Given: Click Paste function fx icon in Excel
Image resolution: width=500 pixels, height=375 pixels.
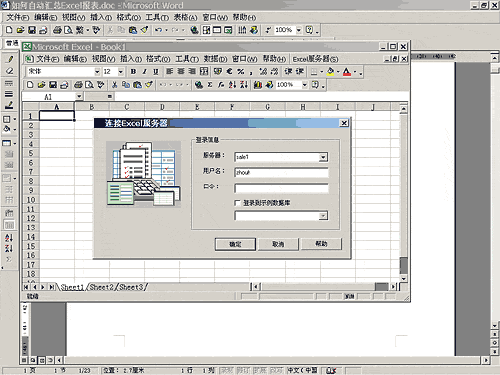Looking at the screenshot, I should click(221, 85).
